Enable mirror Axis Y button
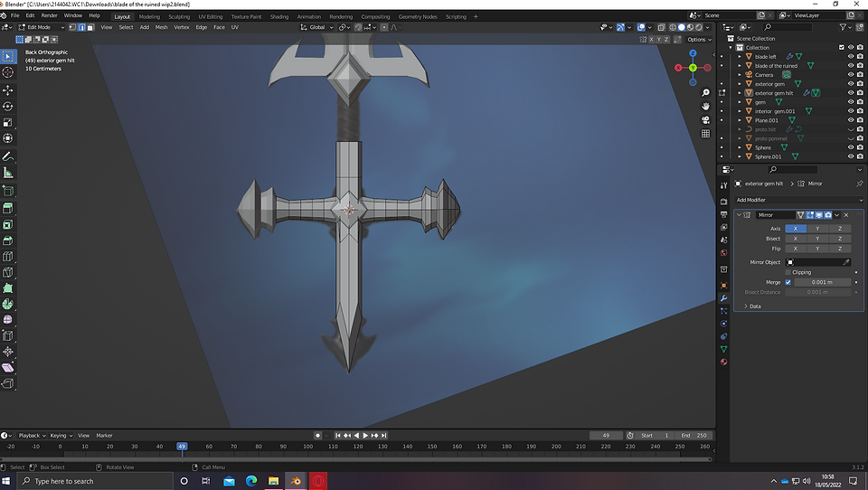 817,229
